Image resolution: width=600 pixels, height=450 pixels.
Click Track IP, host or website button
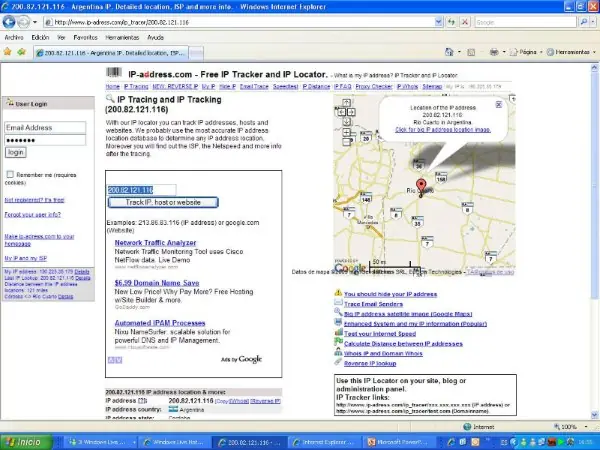tap(163, 202)
